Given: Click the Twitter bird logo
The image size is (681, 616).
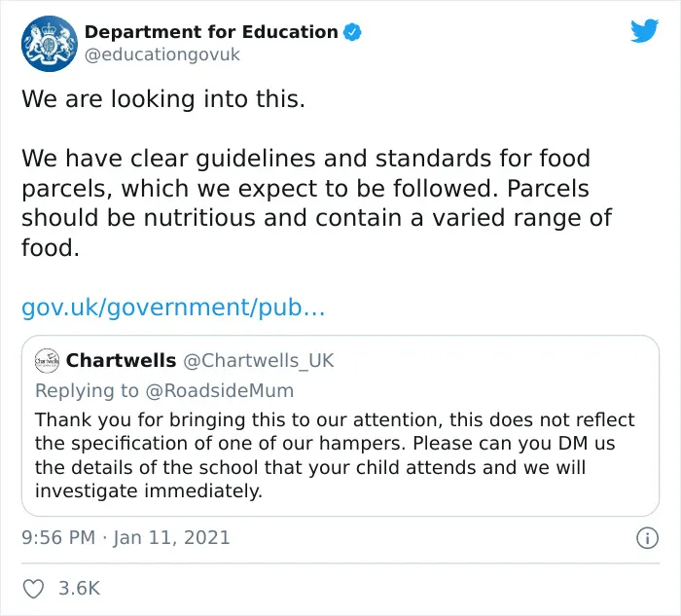Looking at the screenshot, I should coord(644,30).
